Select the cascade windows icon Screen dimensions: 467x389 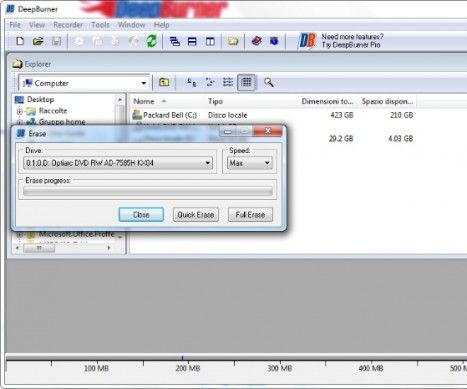pos(175,41)
